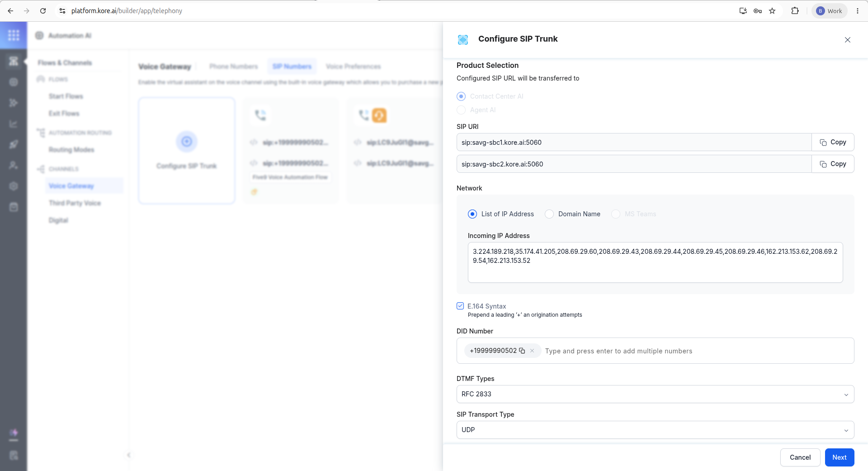Viewport: 868px width, 471px height.
Task: Open Start Flows in sidebar
Action: pos(66,96)
